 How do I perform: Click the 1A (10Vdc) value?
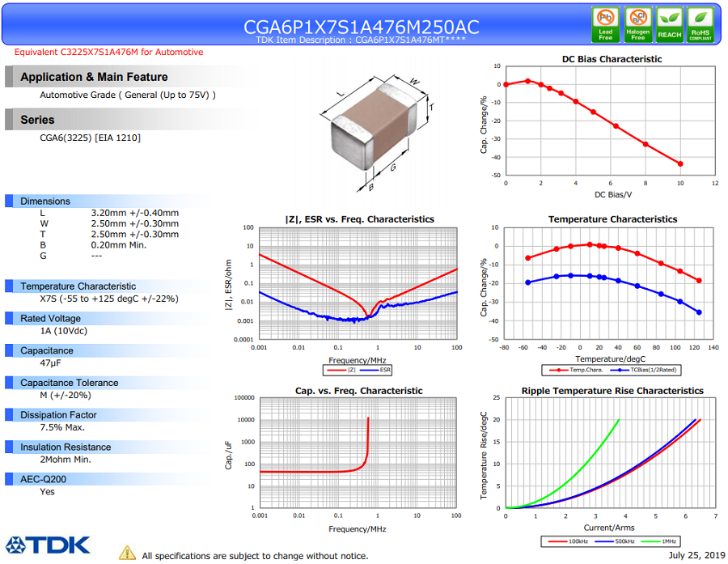pos(64,331)
